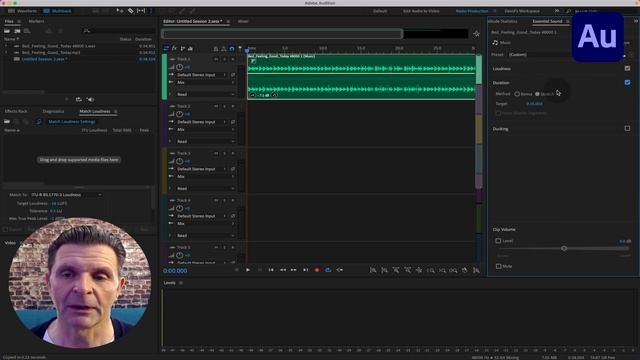The width and height of the screenshot is (640, 360).
Task: Move playhead to previous marker button
Action: pyautogui.click(x=271, y=270)
